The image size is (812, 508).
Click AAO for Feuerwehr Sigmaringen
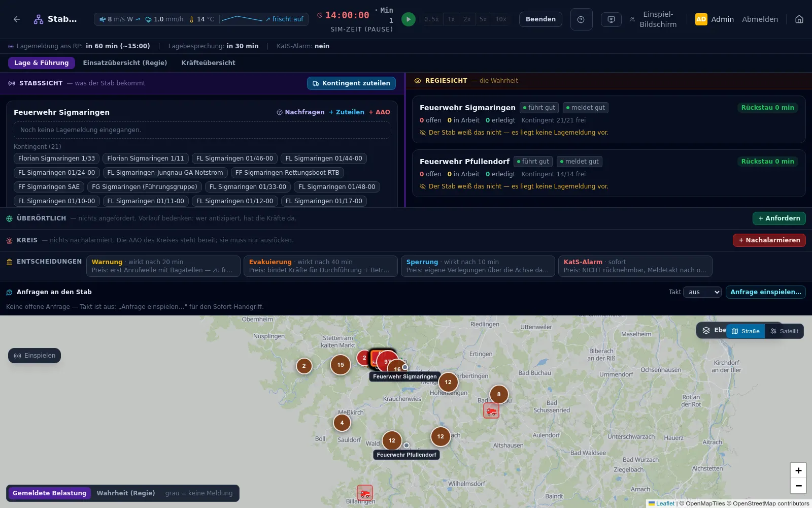click(380, 112)
